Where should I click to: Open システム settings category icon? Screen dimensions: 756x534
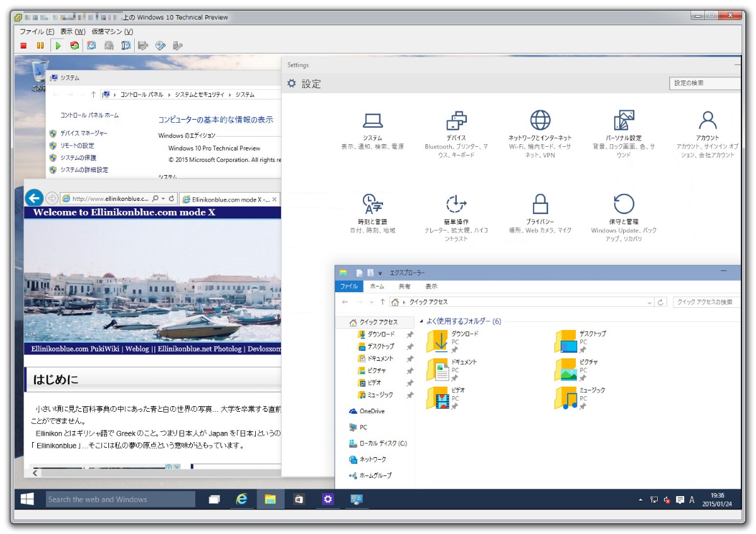[372, 121]
